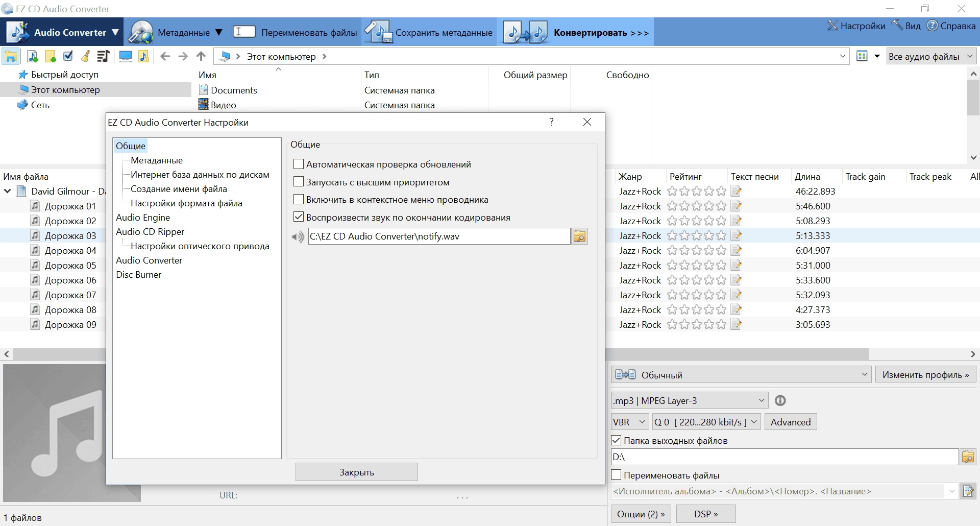Click the add audio files icon
Image resolution: width=980 pixels, height=526 pixels.
pos(33,56)
